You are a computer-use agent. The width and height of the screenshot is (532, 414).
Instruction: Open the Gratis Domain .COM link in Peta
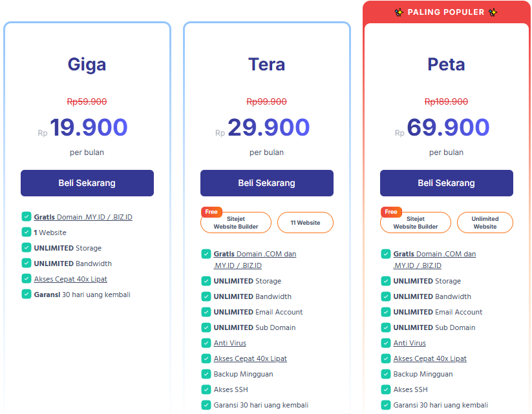coord(434,253)
